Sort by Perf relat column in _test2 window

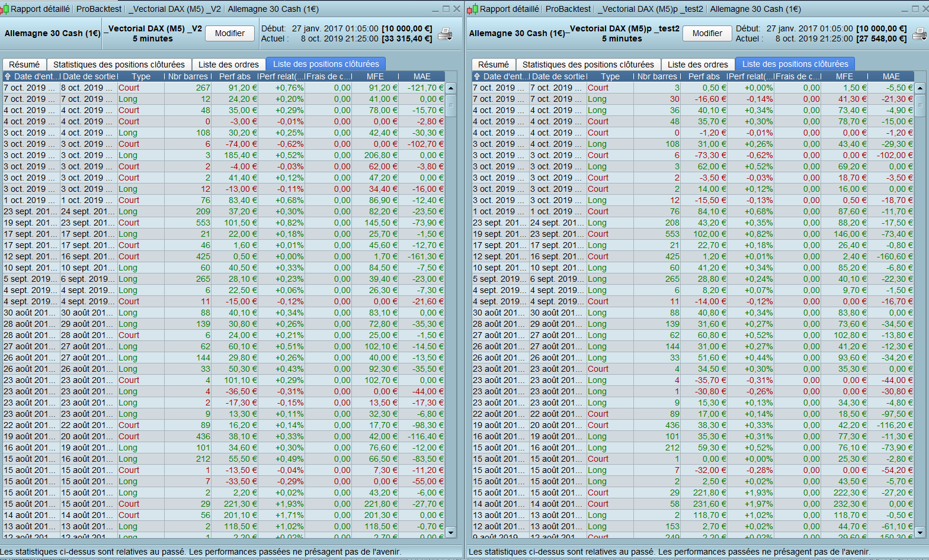pos(751,76)
